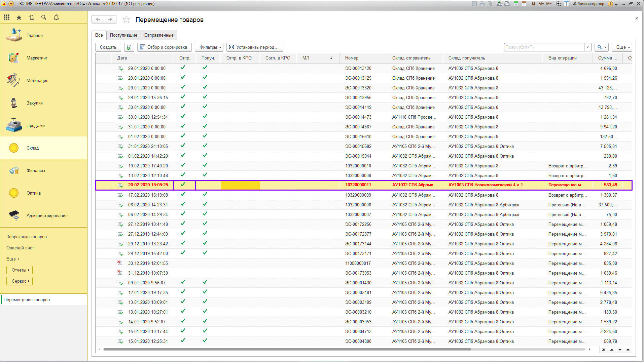Open the Продажи section cash register icon
Image resolution: width=644 pixels, height=362 pixels.
14,125
